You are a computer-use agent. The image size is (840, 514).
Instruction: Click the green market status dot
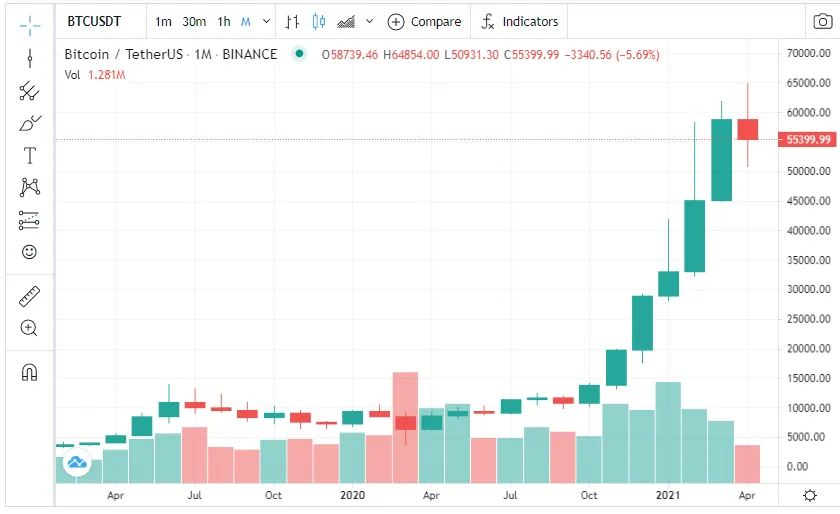tap(299, 54)
